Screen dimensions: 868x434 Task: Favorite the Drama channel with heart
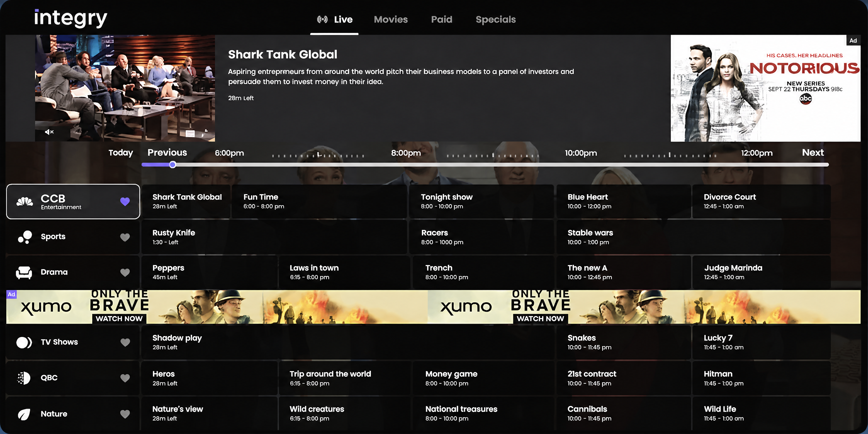[x=125, y=272]
